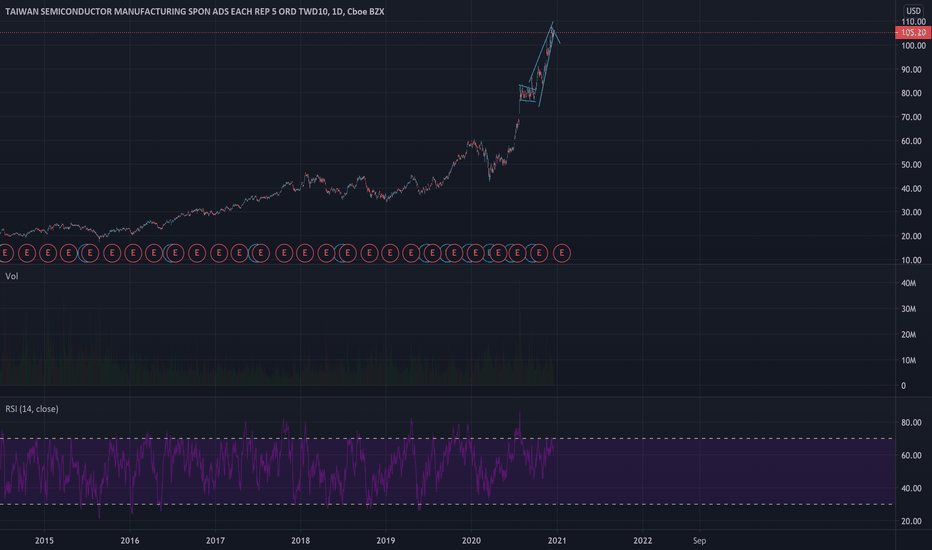
Task: Click the 60.00 price axis label
Action: (911, 141)
